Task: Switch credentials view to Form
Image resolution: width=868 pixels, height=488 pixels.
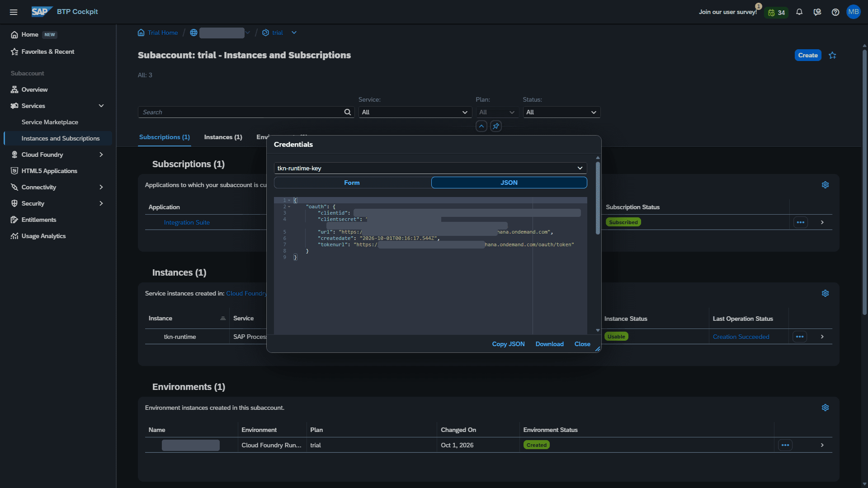Action: click(352, 183)
